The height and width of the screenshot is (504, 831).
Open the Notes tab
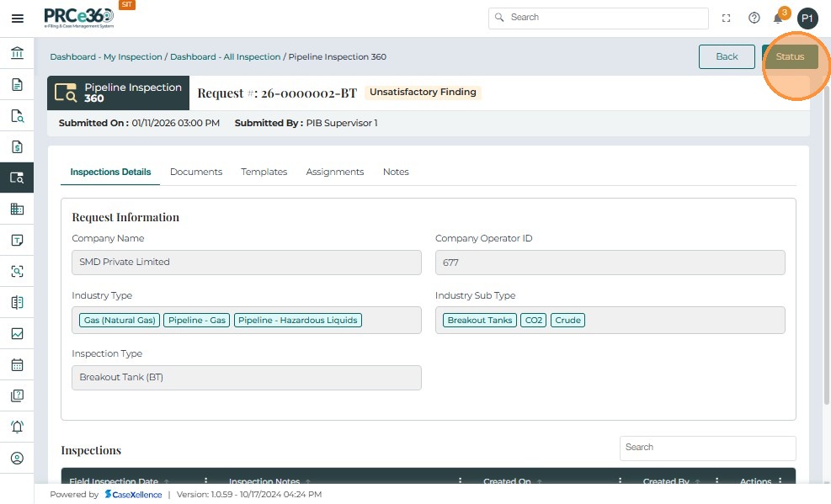point(396,172)
